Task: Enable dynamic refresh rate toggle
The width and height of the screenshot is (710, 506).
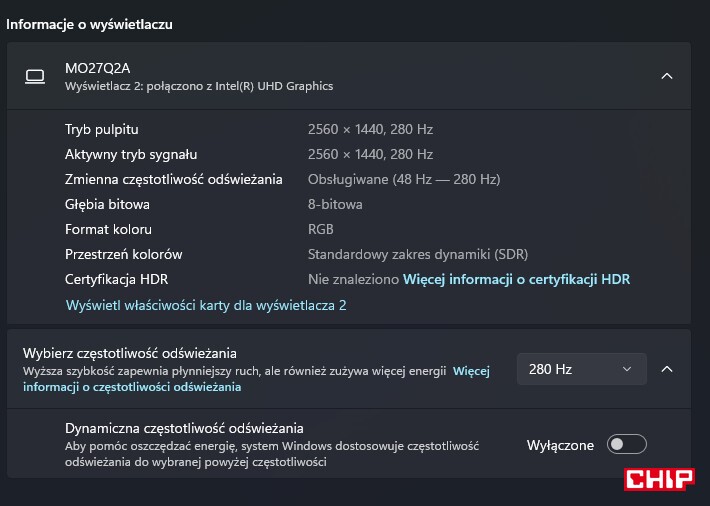Action: (x=627, y=444)
